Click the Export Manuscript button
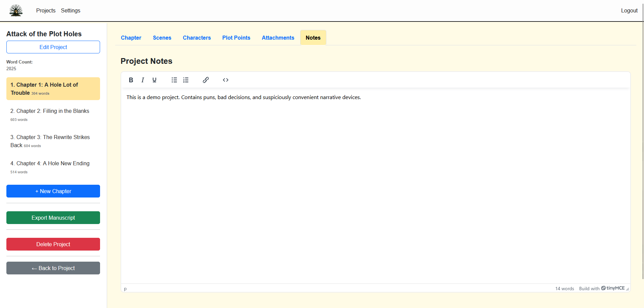This screenshot has width=644, height=308. point(53,218)
